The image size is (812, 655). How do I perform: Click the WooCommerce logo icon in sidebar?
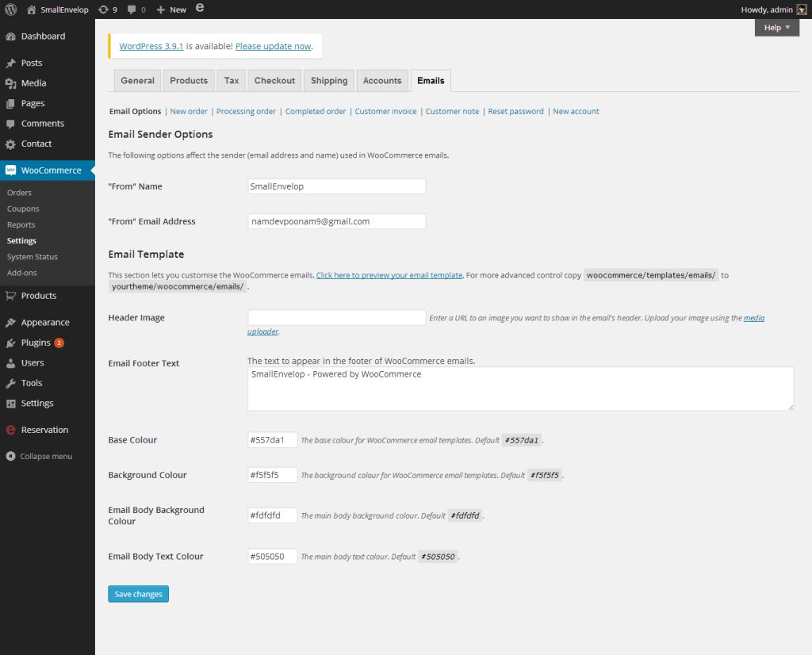click(10, 170)
